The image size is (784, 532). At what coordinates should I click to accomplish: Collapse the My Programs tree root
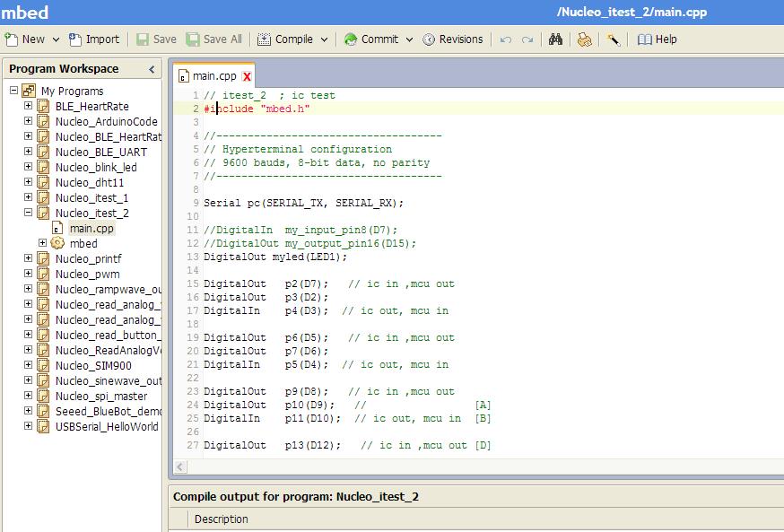(x=14, y=91)
